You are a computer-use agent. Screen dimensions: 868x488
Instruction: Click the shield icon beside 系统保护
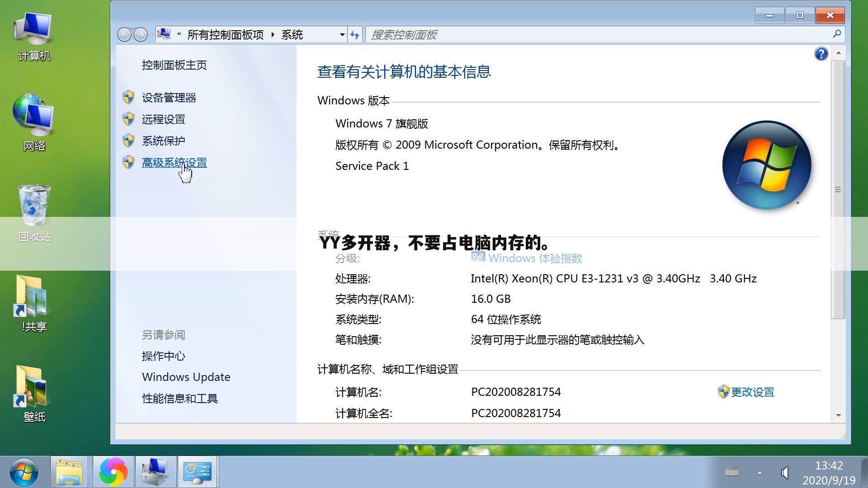[128, 141]
